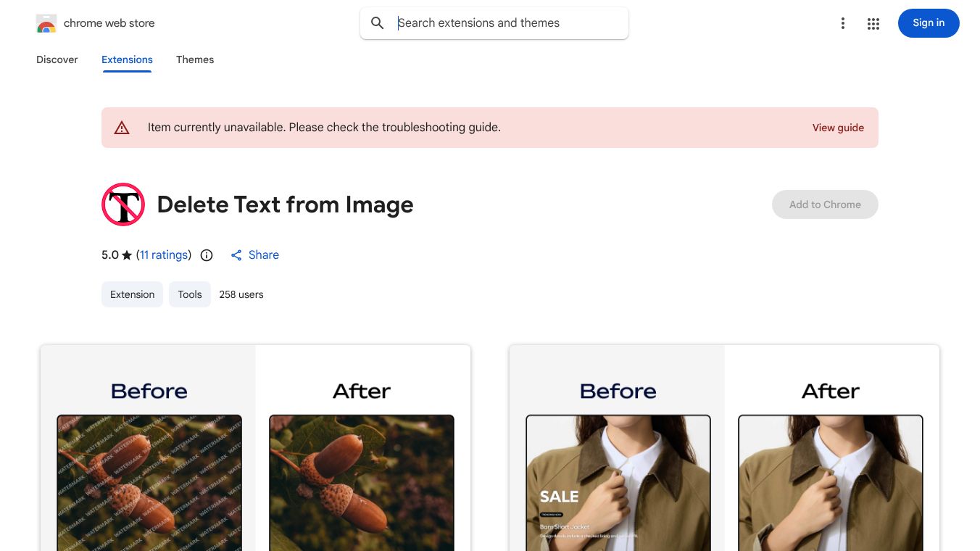This screenshot has height=551, width=980.
Task: Open the SALE jacket Before image
Action: tap(618, 483)
